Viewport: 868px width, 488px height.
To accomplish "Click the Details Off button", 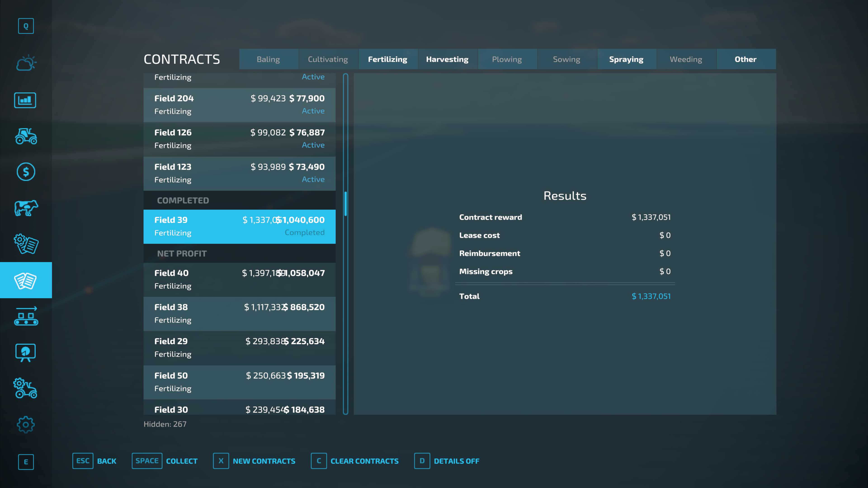I will coord(447,461).
